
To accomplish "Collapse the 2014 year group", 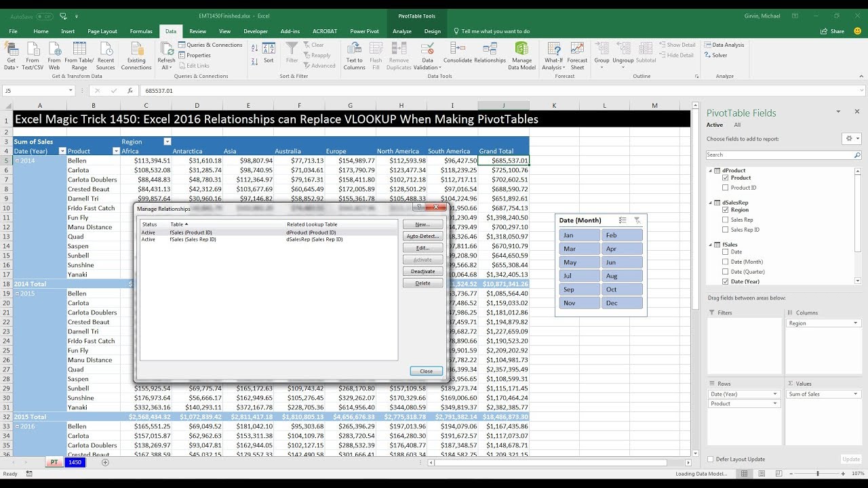I will [18, 161].
